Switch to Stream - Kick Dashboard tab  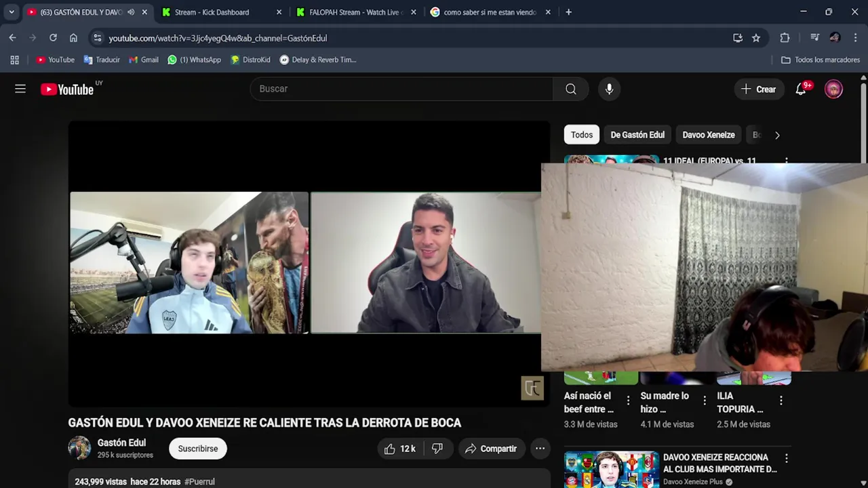[222, 12]
